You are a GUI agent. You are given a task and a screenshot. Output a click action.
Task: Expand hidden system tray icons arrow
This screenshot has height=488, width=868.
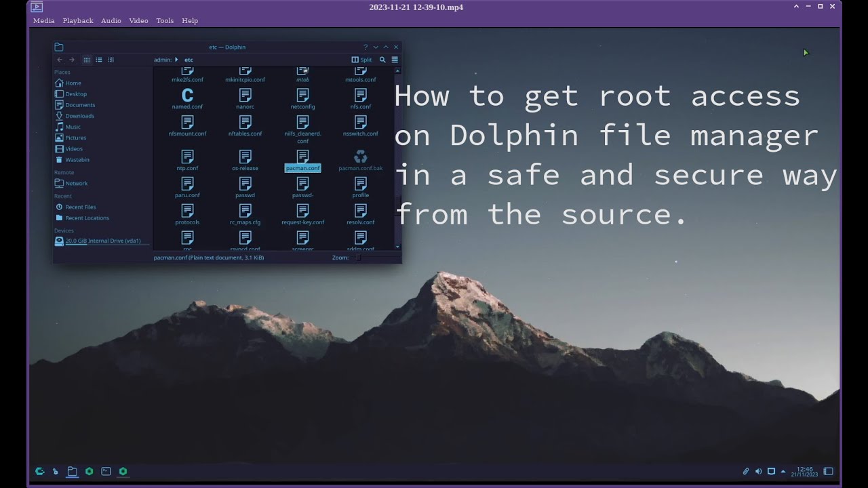pos(783,471)
